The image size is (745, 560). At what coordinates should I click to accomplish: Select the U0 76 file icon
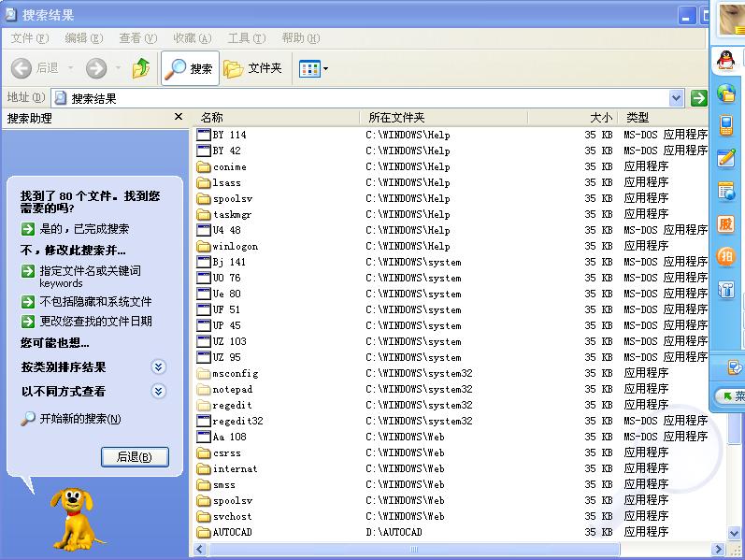pyautogui.click(x=204, y=278)
